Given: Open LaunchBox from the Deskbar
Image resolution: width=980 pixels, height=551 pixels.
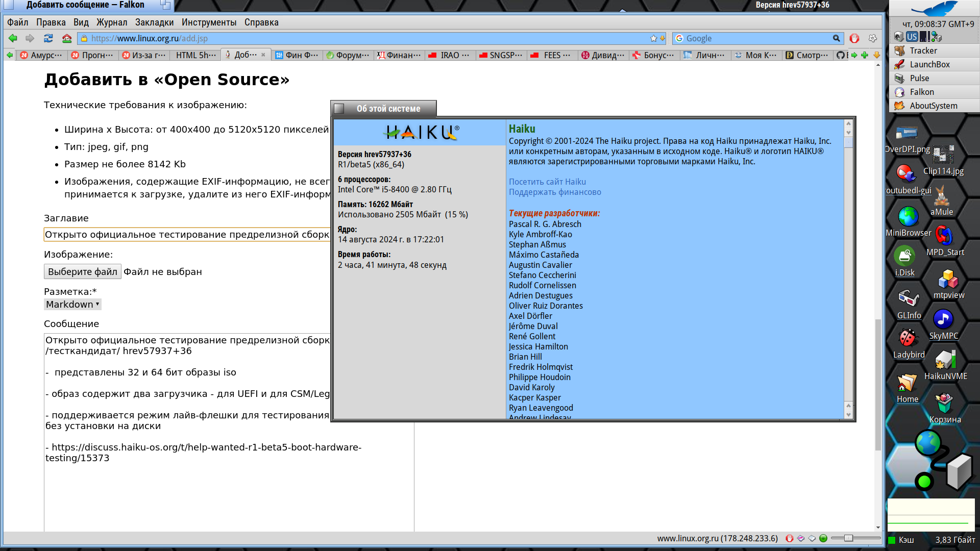Looking at the screenshot, I should tap(934, 64).
